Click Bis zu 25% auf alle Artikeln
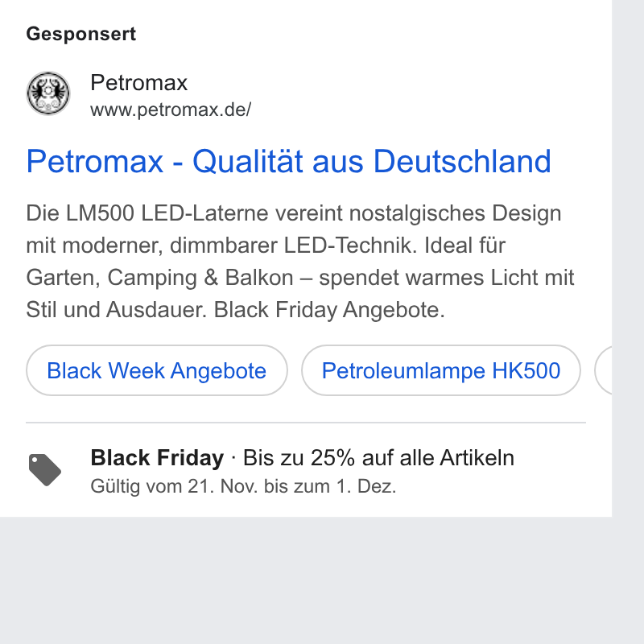Screen dimensions: 644x644 (x=378, y=457)
